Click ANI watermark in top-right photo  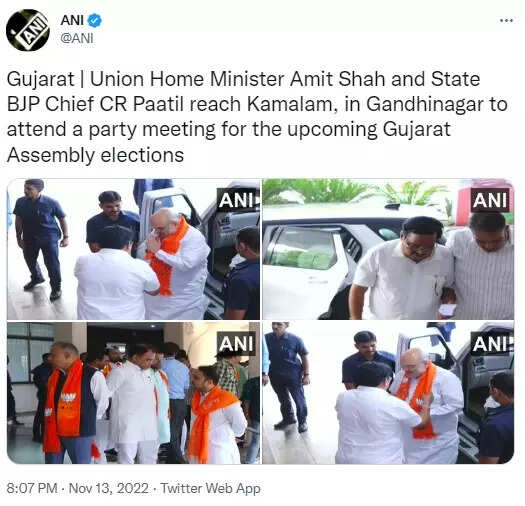pos(490,200)
